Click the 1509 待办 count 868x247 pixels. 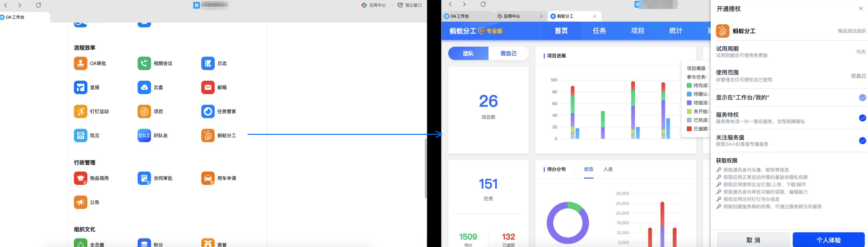tap(468, 237)
